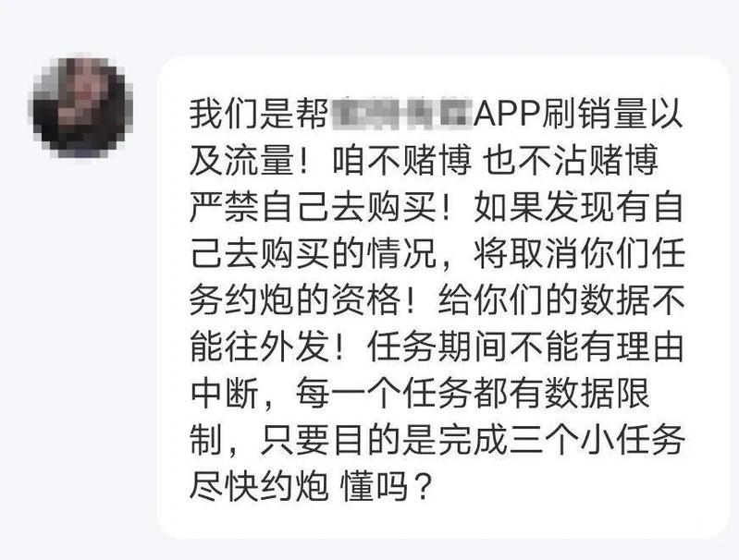Click the word "APP" in the message

pyautogui.click(x=507, y=115)
